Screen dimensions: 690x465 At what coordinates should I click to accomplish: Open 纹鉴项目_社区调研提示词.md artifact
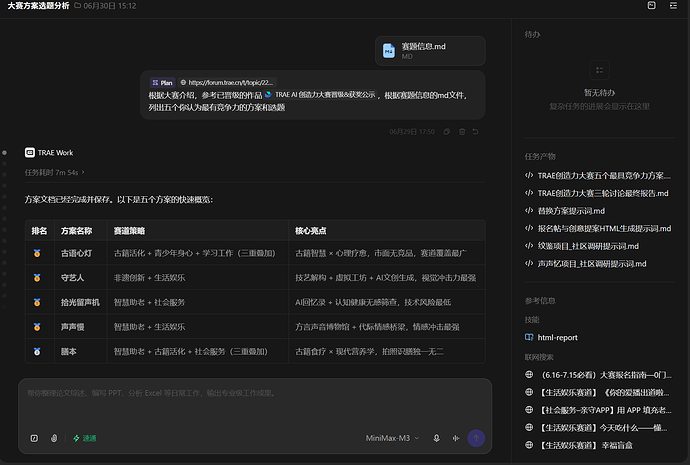(582, 246)
